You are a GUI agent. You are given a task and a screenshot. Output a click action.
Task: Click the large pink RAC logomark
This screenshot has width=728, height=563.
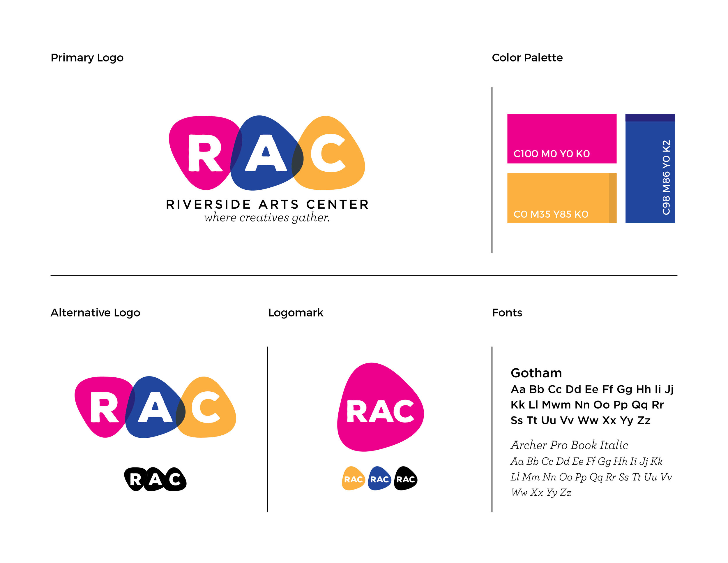(x=380, y=407)
